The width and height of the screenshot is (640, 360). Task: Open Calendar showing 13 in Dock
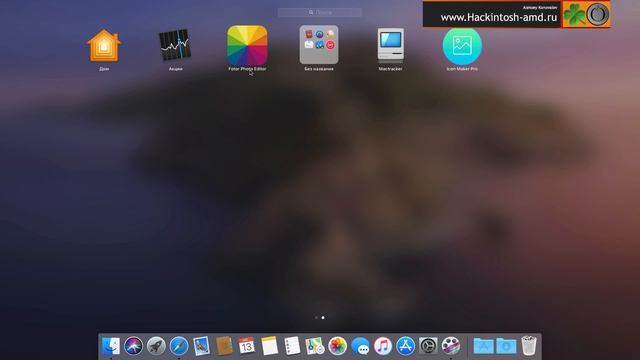(247, 346)
